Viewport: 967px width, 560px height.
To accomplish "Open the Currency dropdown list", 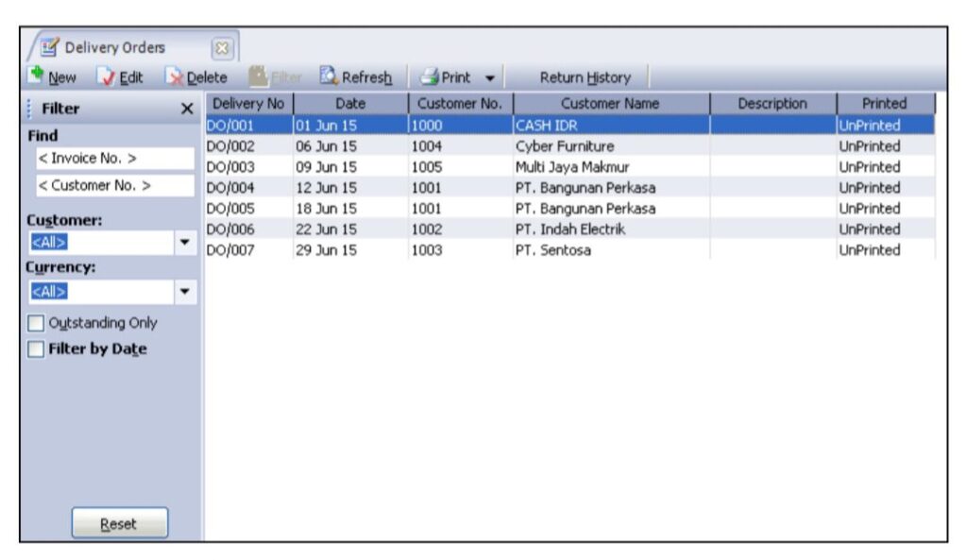I will pos(184,291).
